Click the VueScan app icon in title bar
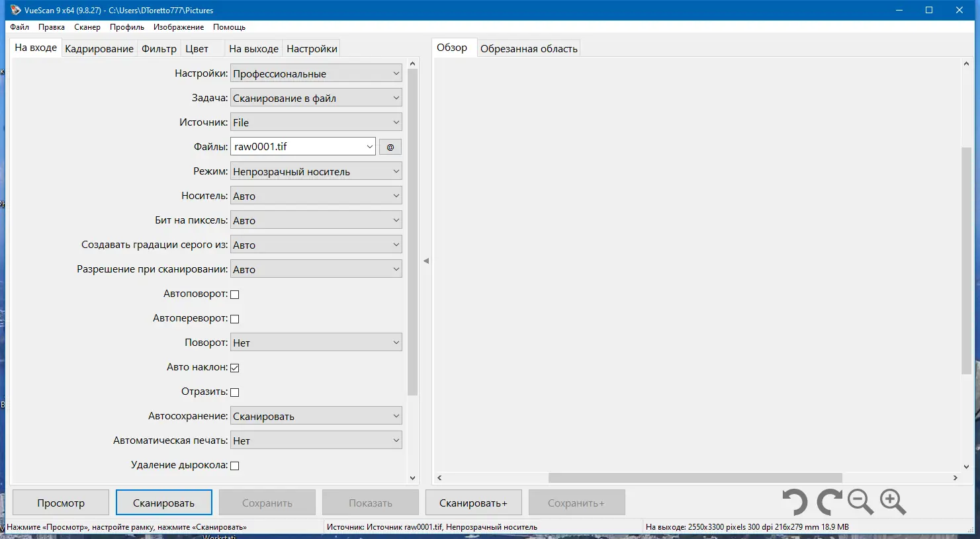Screen dimensions: 980x539 (16, 10)
